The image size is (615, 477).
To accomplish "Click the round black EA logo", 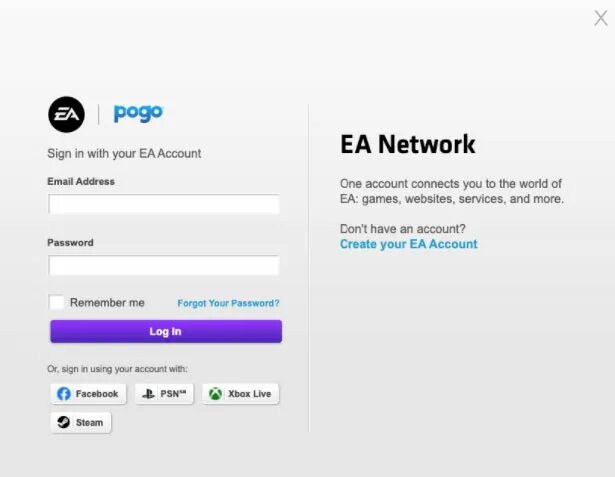I will (x=66, y=115).
